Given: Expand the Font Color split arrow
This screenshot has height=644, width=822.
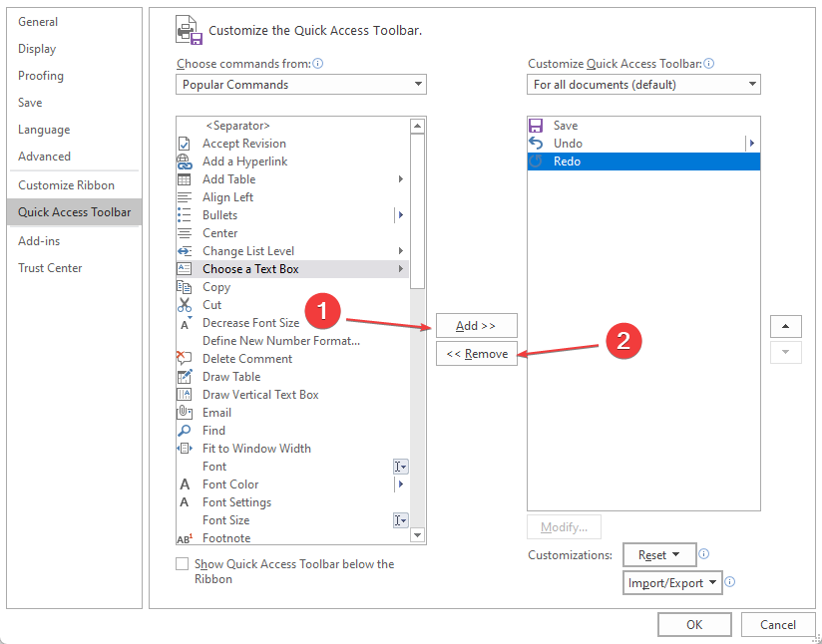Looking at the screenshot, I should pos(400,484).
